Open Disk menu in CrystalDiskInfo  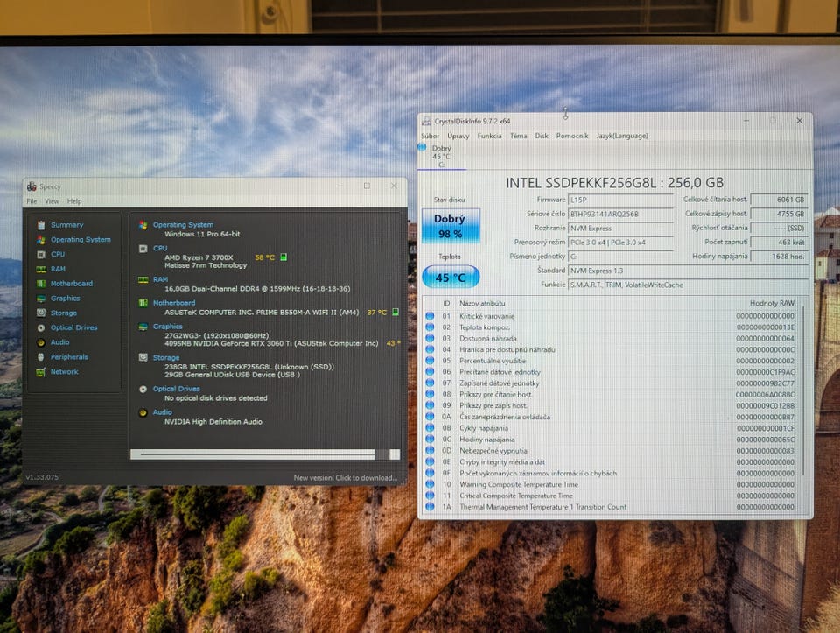(x=542, y=136)
